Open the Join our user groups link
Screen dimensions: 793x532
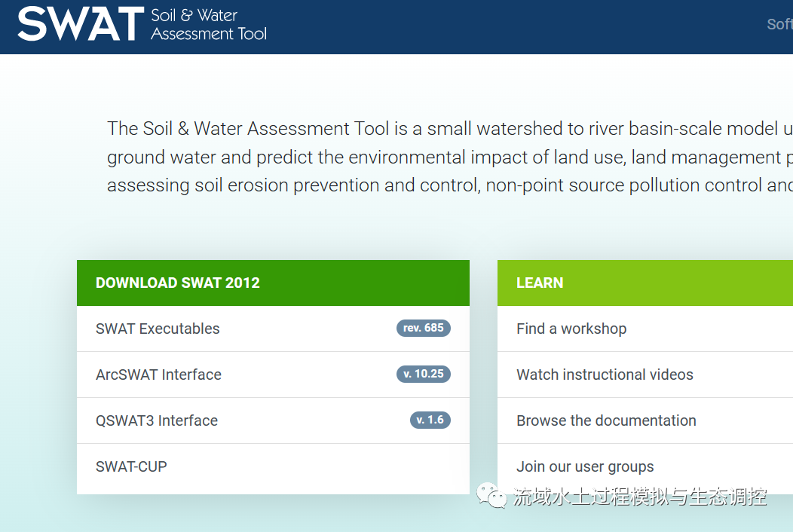585,466
